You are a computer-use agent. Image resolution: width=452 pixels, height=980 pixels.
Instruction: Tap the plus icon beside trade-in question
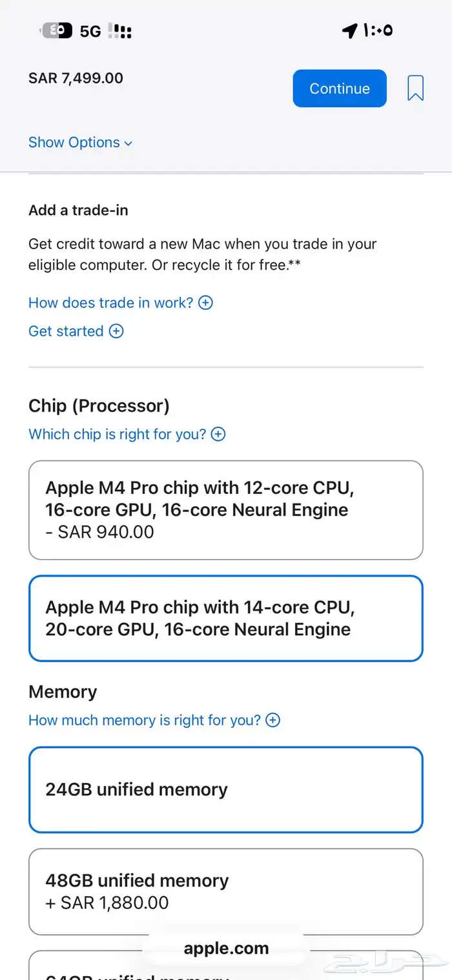click(205, 303)
